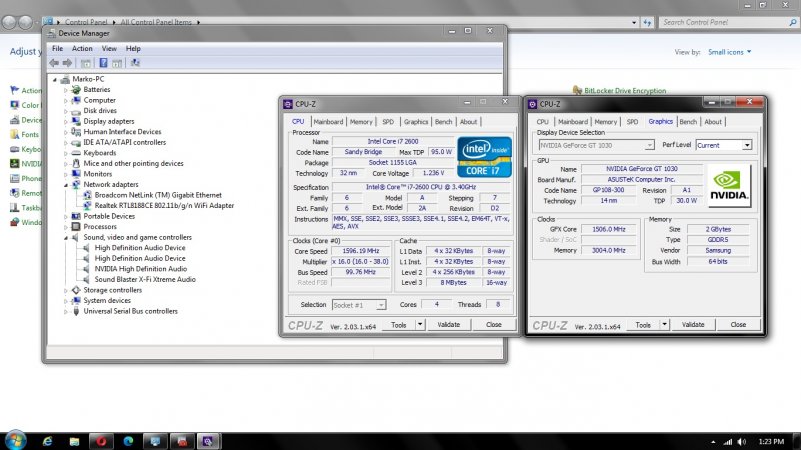The image size is (801, 450).
Task: Click the NVIDIA logo in CPU-Z graphics window
Action: [729, 185]
